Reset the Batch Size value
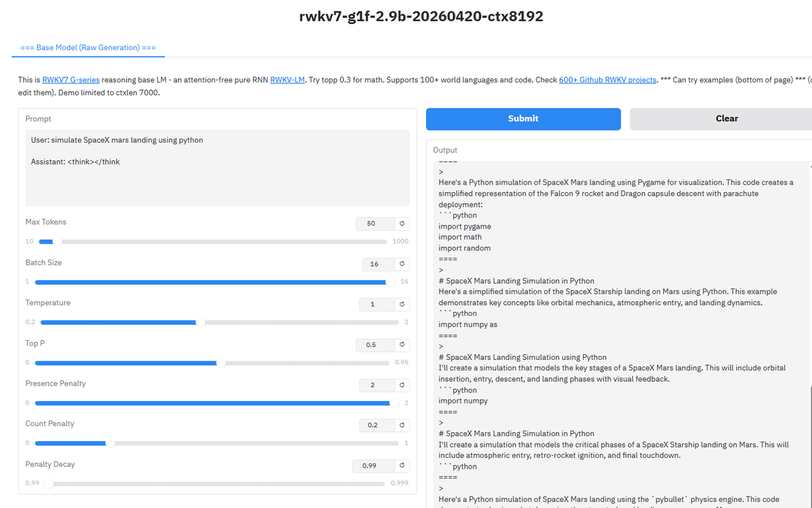 tap(402, 264)
